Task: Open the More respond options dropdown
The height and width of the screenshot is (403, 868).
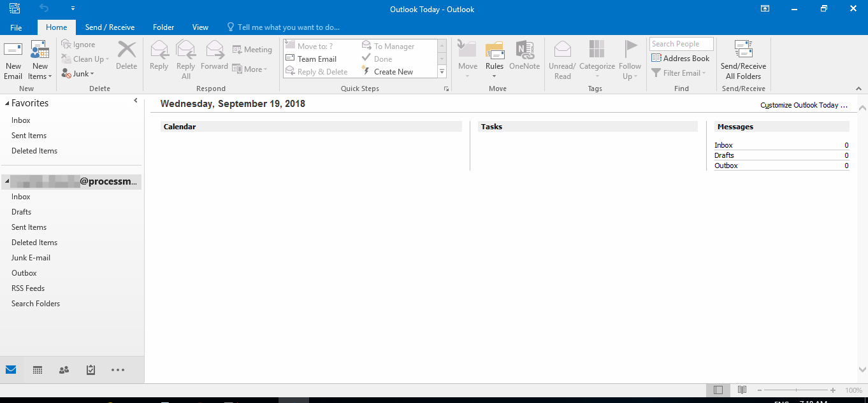Action: point(250,69)
